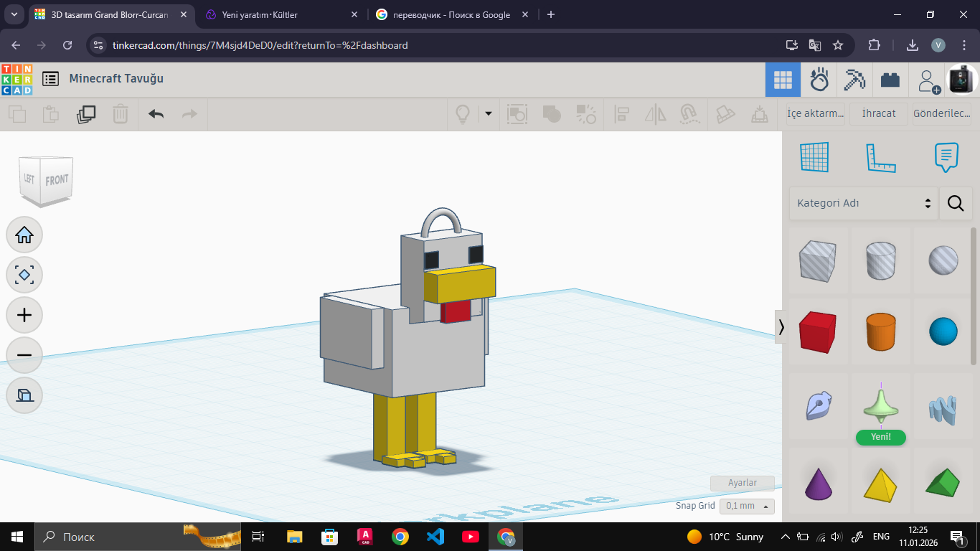Open a new browser tab
The height and width of the screenshot is (551, 980).
pyautogui.click(x=551, y=14)
